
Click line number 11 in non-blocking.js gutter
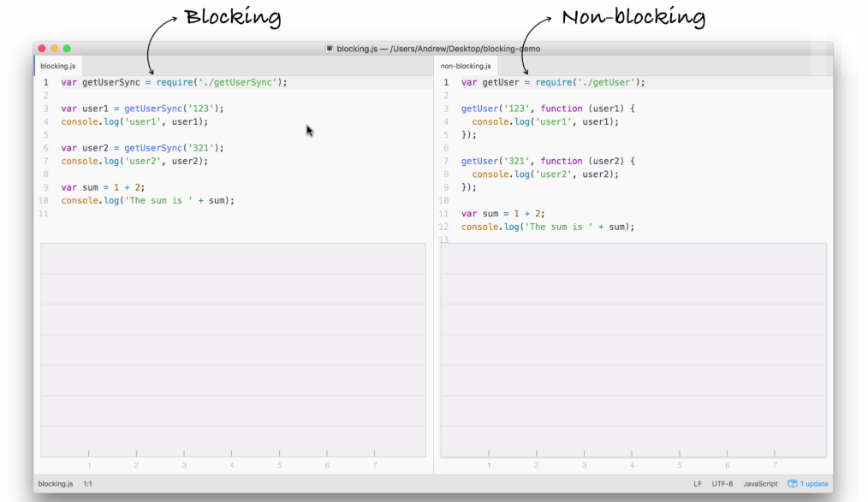click(x=444, y=214)
